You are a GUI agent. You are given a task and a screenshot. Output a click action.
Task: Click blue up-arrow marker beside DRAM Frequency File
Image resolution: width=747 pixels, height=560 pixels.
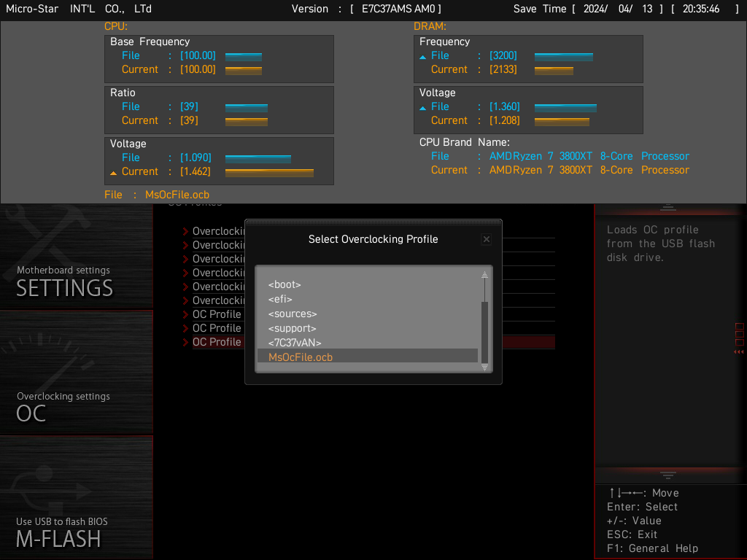(422, 57)
